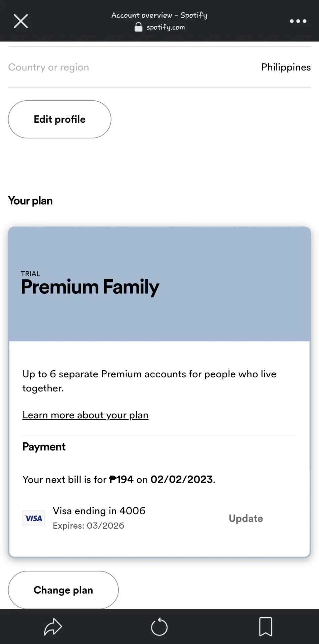Tap the Premium Family plan banner
The image size is (319, 644).
159,284
